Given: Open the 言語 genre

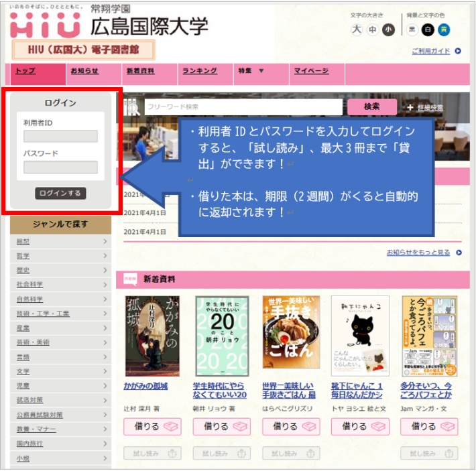Looking at the screenshot, I should coord(60,357).
